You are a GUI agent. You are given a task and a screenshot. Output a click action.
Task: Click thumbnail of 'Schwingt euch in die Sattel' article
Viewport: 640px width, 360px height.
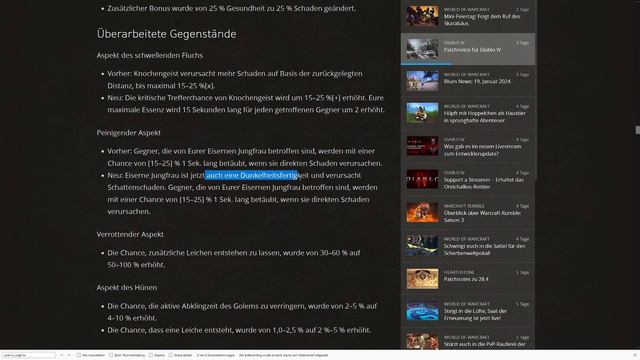[422, 245]
